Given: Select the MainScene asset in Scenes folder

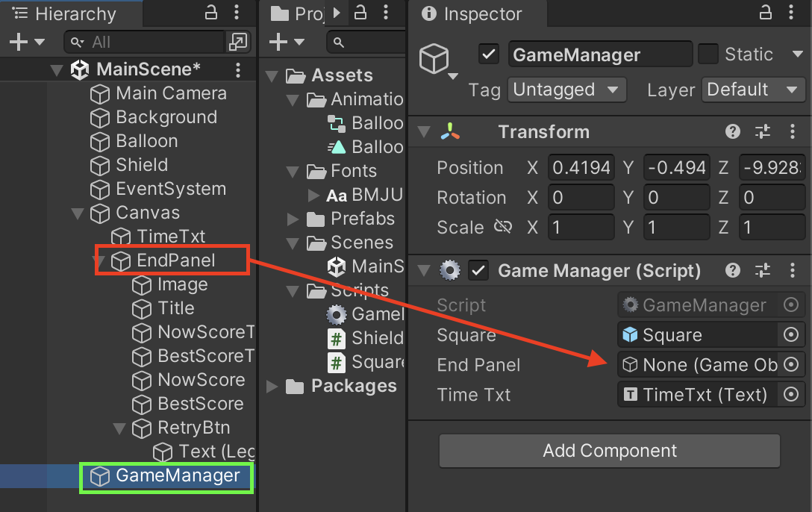Looking at the screenshot, I should 366,266.
